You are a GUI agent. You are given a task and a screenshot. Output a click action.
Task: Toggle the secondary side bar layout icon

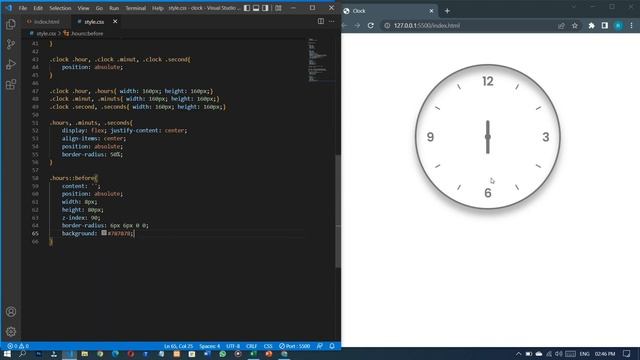pyautogui.click(x=265, y=8)
